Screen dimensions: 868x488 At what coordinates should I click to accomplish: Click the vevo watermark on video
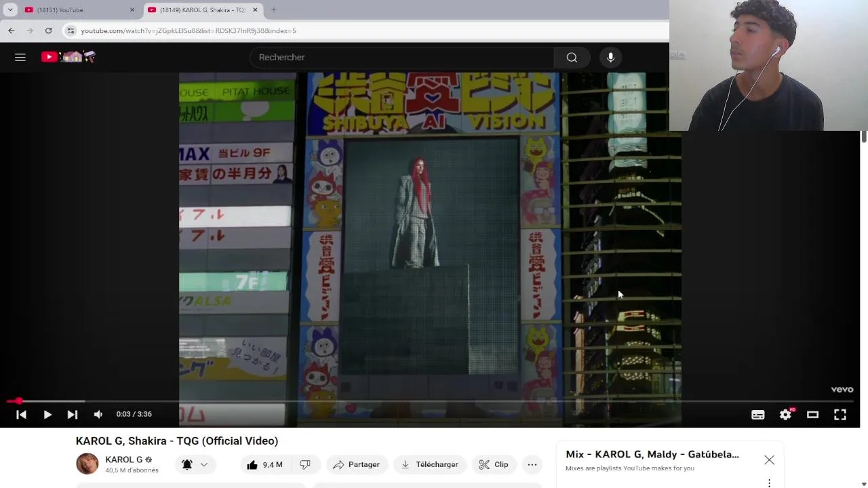(x=842, y=390)
